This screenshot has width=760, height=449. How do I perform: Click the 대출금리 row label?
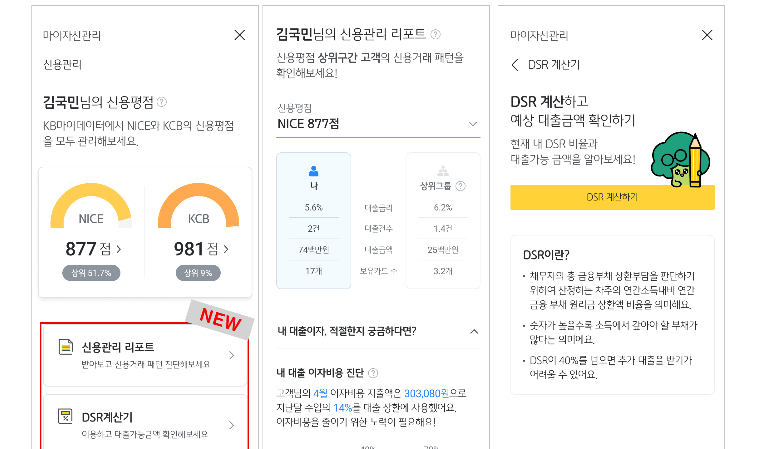(x=378, y=208)
